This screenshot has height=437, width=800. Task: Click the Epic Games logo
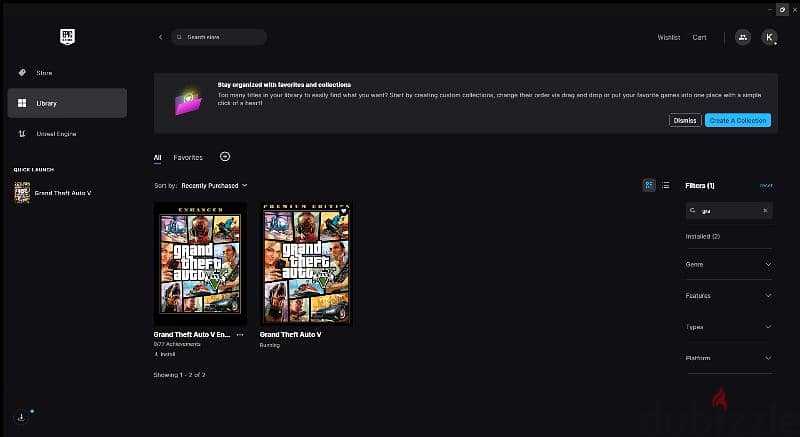pyautogui.click(x=67, y=37)
